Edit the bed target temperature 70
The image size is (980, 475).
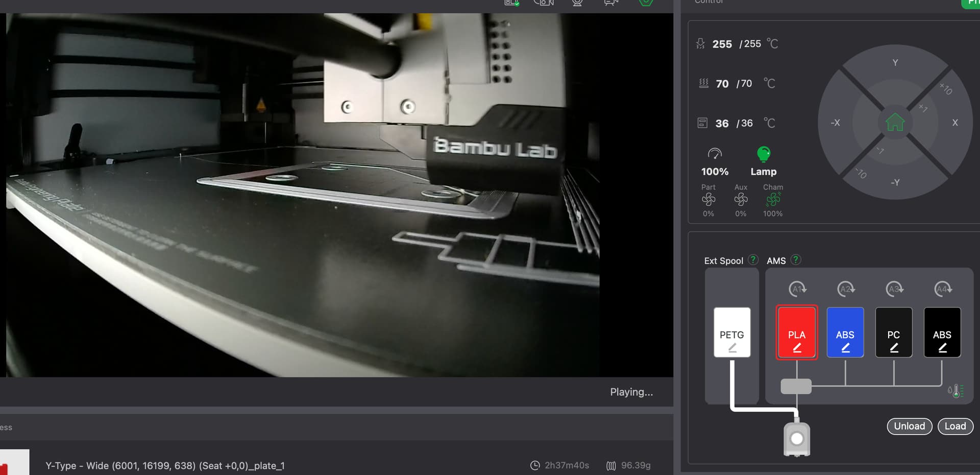pyautogui.click(x=745, y=84)
